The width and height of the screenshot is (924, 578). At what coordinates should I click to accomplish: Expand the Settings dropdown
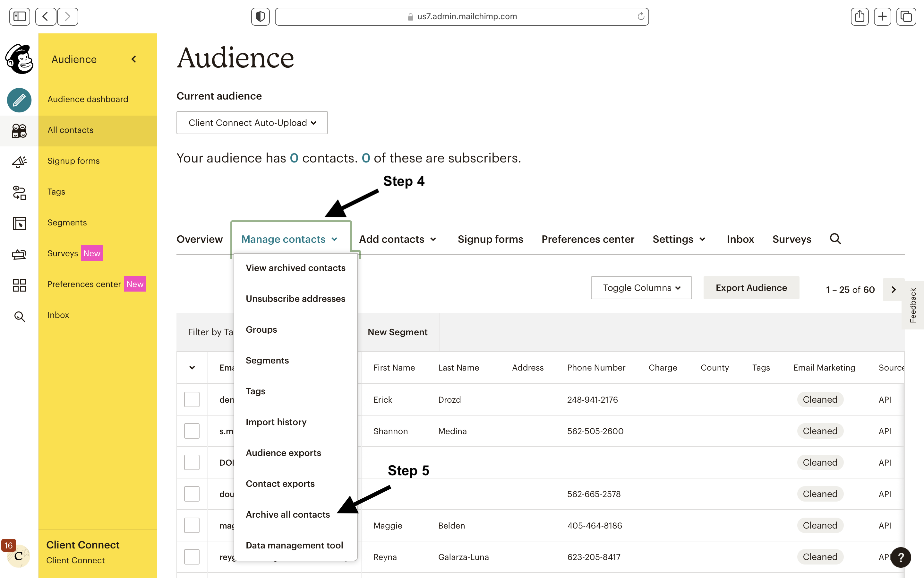point(679,239)
